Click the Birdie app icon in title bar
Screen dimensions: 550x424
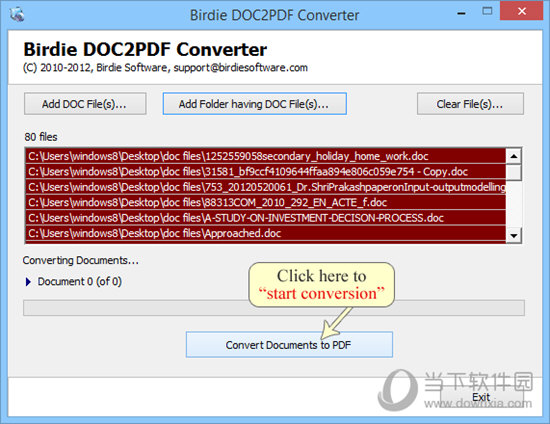(x=16, y=14)
